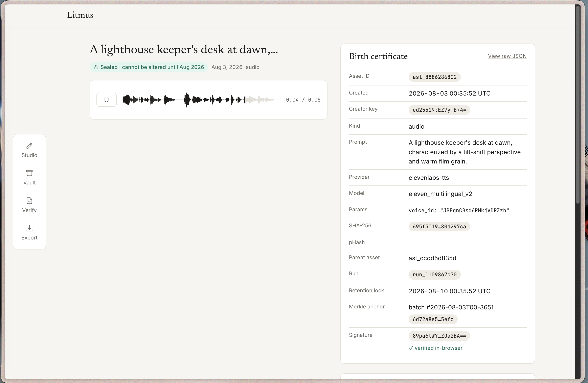Screen dimensions: 588x383
Task: Click the Litmus logo
Action: coord(80,15)
